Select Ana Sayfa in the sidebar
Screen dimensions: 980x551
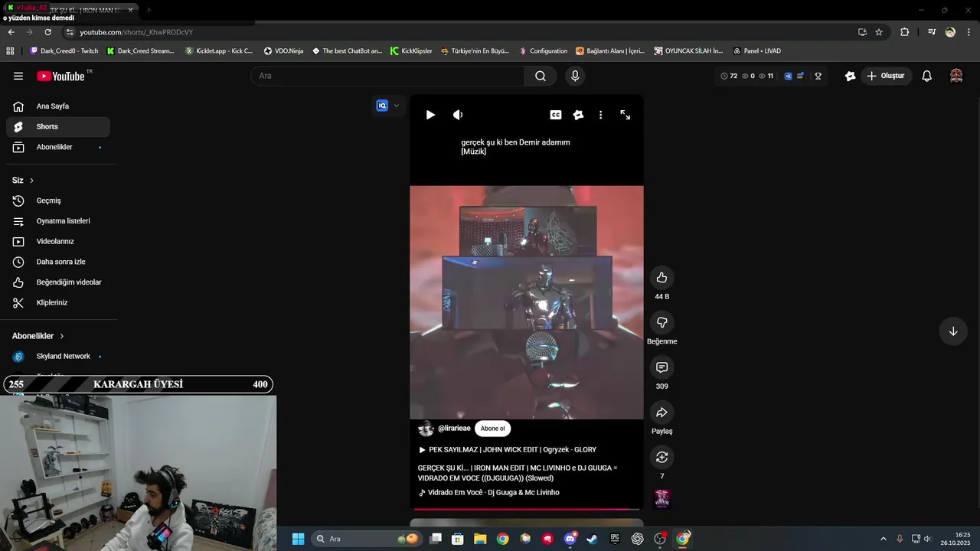pyautogui.click(x=58, y=106)
